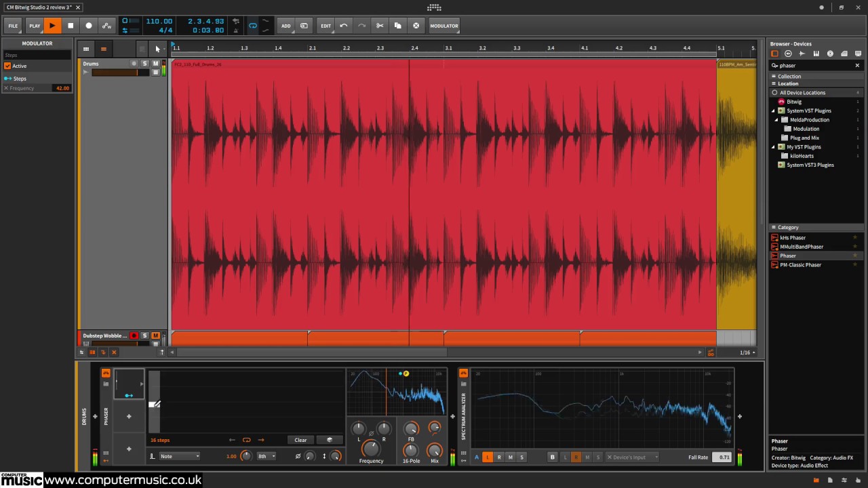Favorite the Phaser device with its star
Image resolution: width=868 pixels, height=488 pixels.
coord(854,256)
